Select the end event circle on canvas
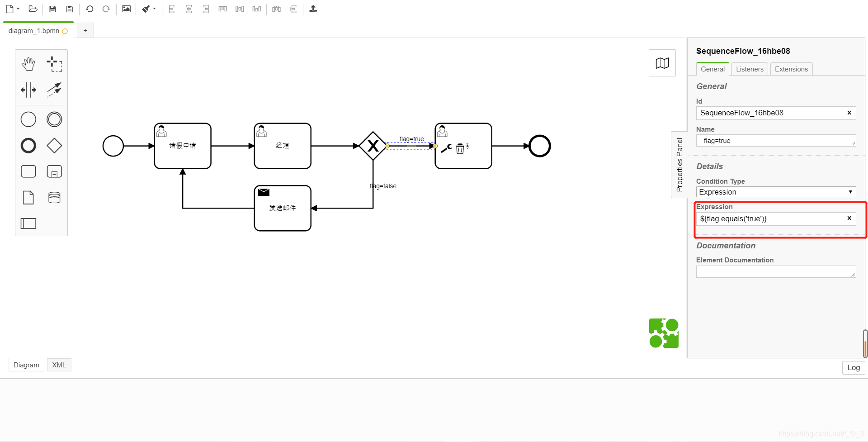Viewport: 868px width, 442px height. pyautogui.click(x=540, y=146)
